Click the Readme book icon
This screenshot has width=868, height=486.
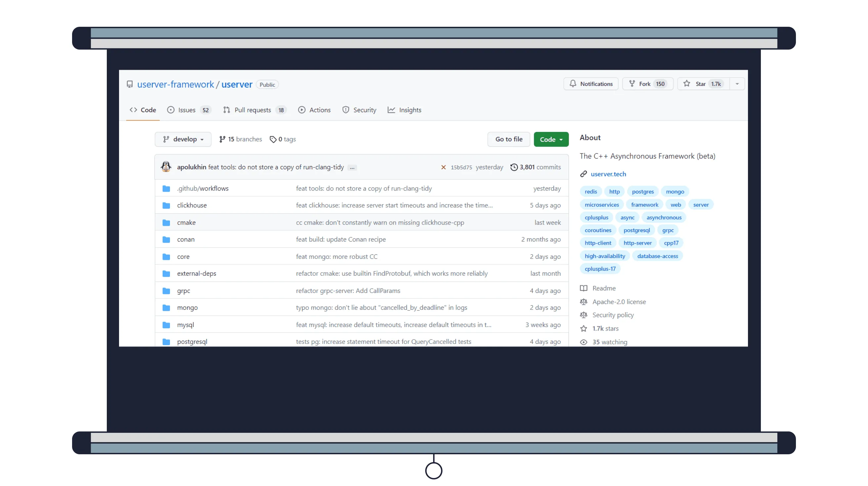pyautogui.click(x=584, y=288)
